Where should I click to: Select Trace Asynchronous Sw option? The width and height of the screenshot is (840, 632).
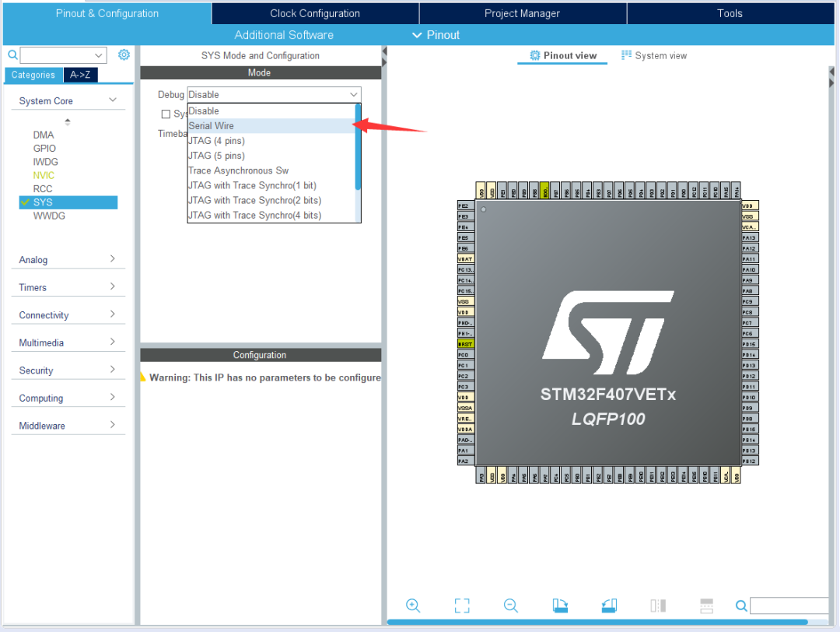coord(271,170)
